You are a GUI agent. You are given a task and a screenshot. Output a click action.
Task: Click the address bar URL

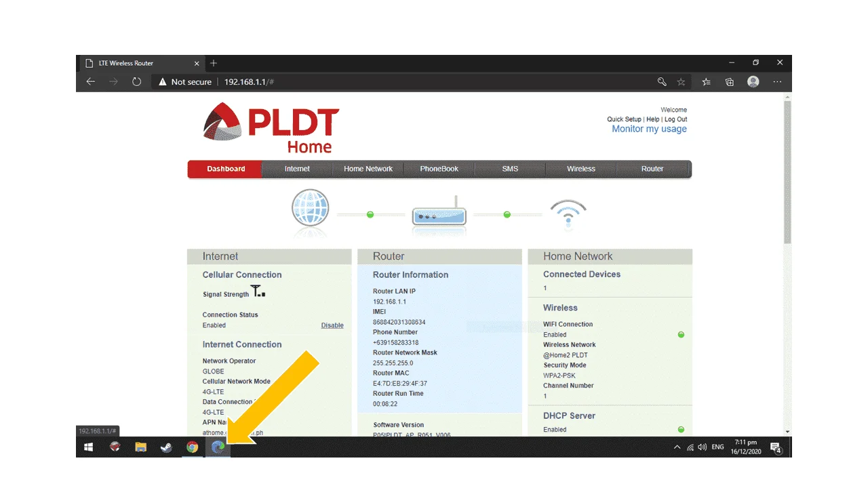tap(249, 82)
